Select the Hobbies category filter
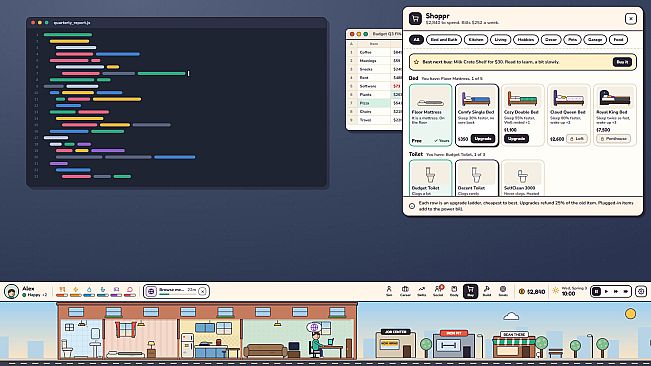This screenshot has width=651, height=366. pos(526,39)
